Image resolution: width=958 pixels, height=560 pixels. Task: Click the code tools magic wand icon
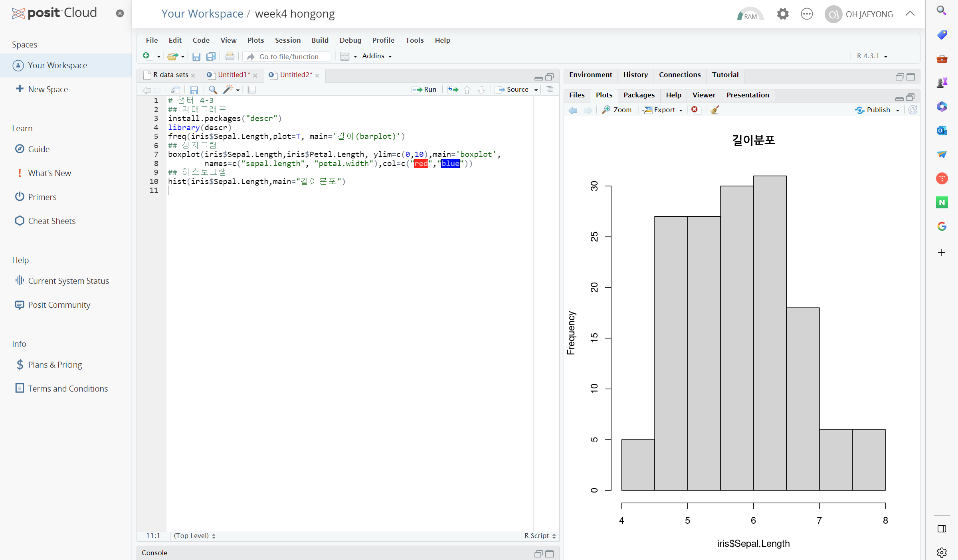(x=228, y=89)
